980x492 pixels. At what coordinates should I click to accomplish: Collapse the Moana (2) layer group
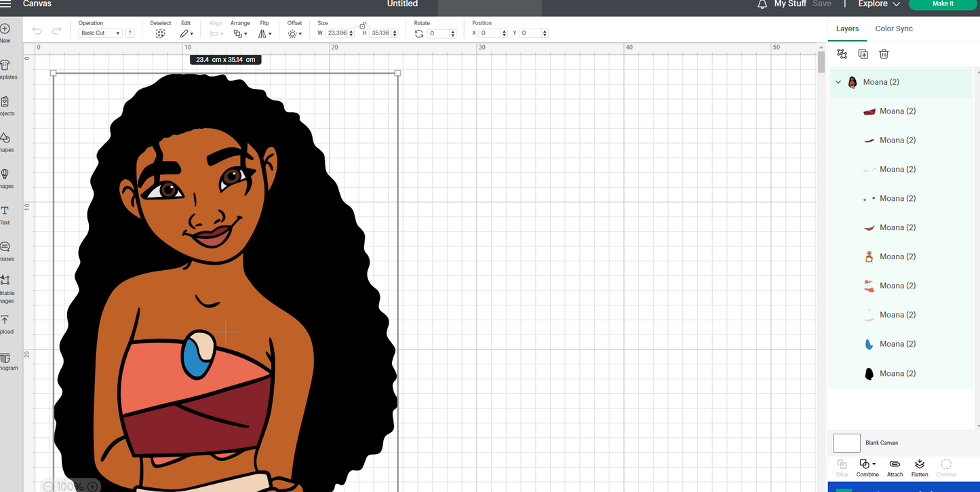pyautogui.click(x=838, y=81)
